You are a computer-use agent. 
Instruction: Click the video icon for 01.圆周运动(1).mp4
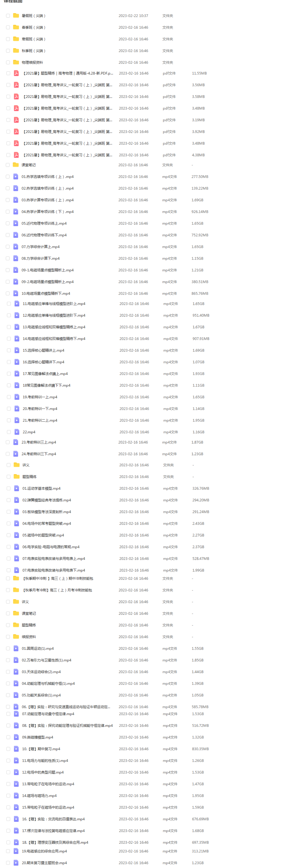click(x=16, y=648)
